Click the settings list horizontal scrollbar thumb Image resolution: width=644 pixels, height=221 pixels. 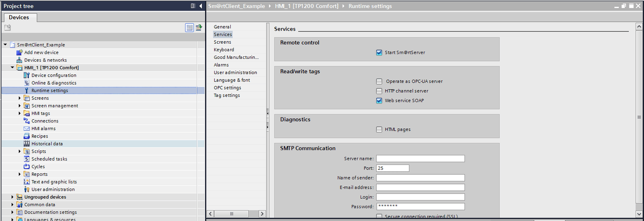pyautogui.click(x=231, y=214)
